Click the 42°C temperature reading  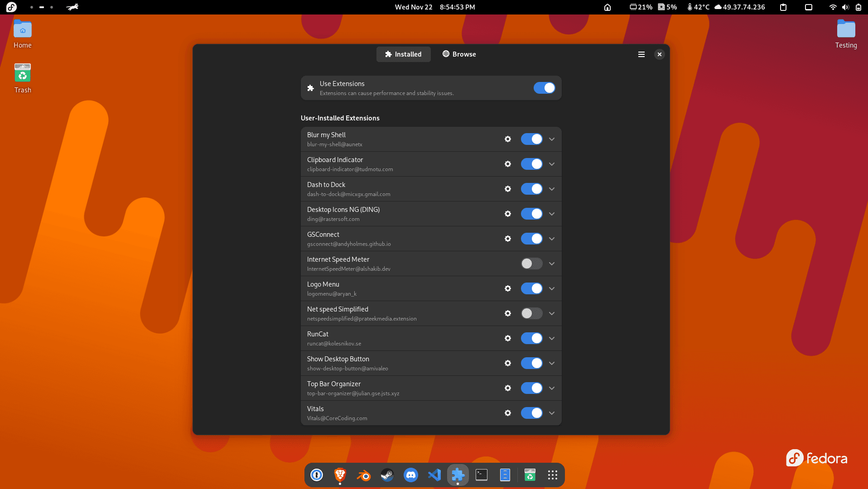click(698, 7)
